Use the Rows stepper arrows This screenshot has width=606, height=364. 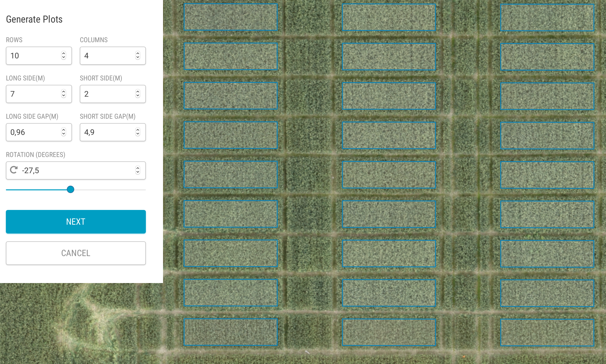64,55
